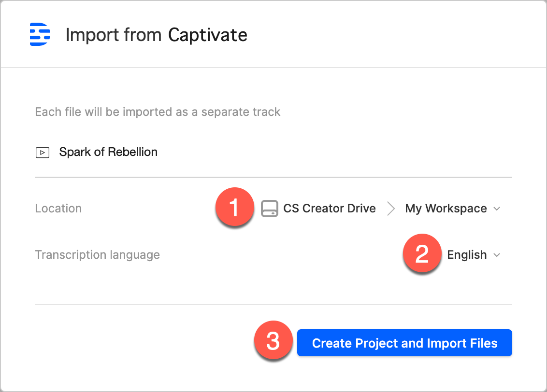
Task: Open the English transcription language dropdown
Action: 467,255
